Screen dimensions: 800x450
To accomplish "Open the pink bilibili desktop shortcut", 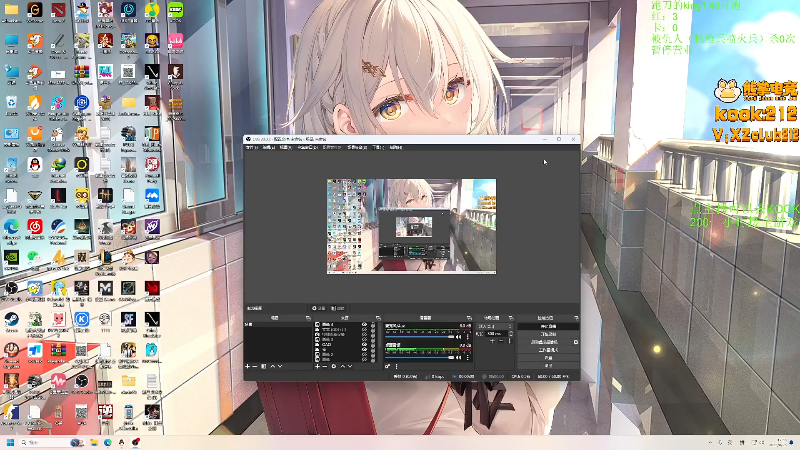I will coord(176,41).
